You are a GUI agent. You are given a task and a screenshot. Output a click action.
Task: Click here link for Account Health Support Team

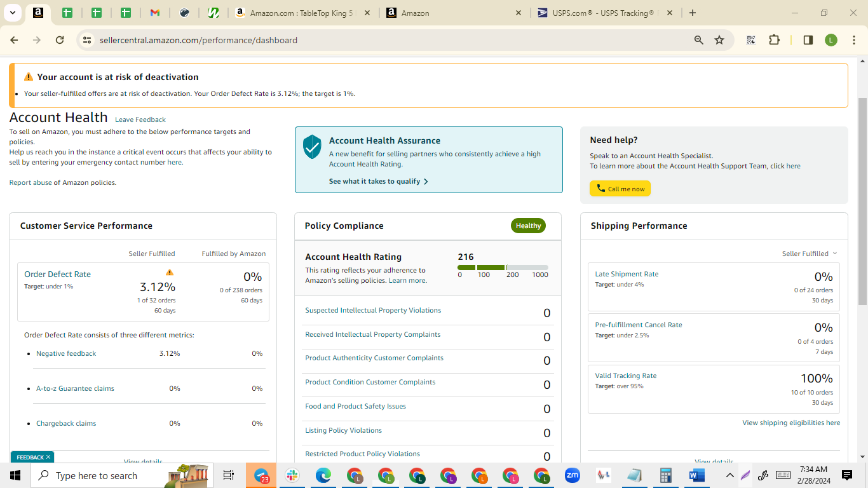click(x=793, y=166)
